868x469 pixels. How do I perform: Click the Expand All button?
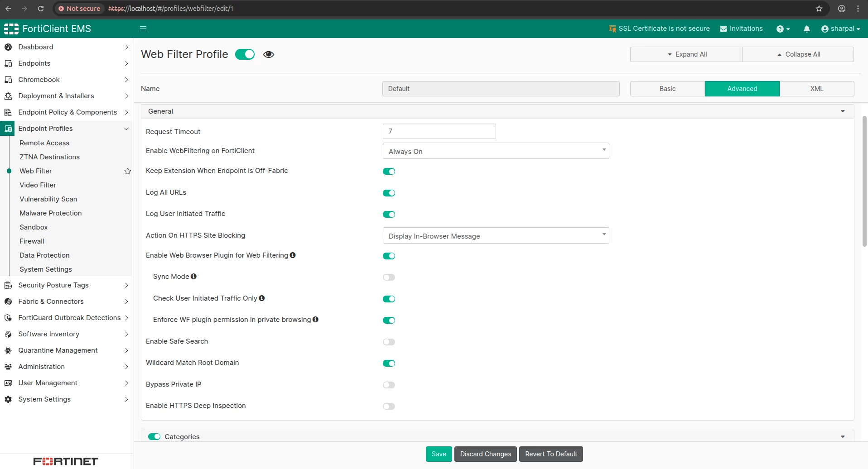point(686,54)
